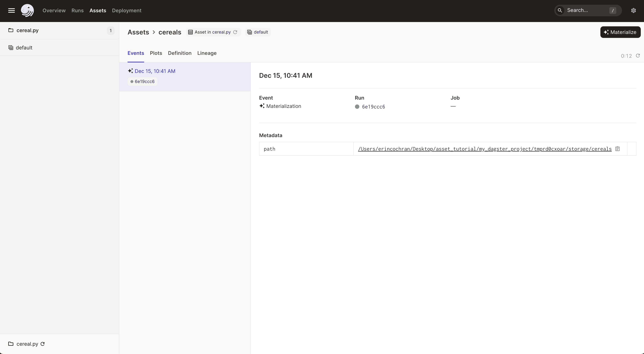Open the Runs page
The width and height of the screenshot is (644, 354).
pos(77,10)
